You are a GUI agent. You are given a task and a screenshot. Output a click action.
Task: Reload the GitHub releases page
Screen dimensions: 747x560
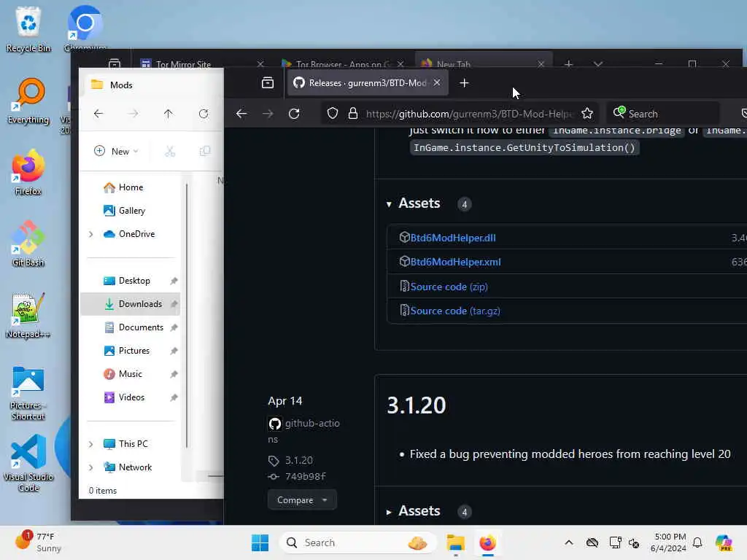click(x=294, y=113)
